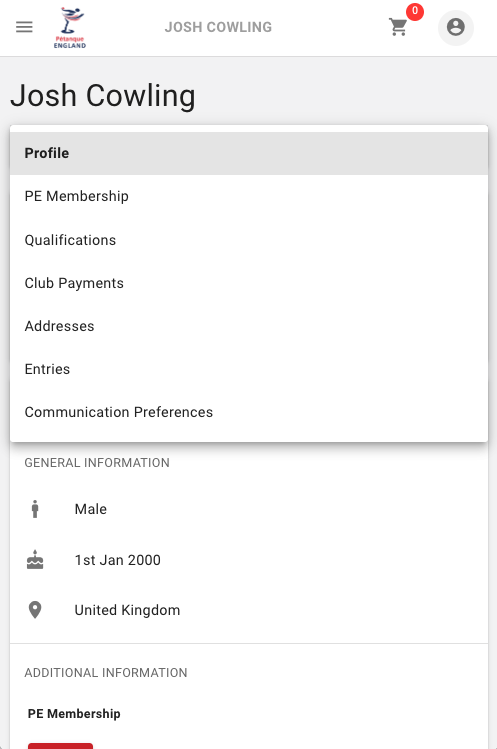
Task: Click the United Kingdom location text
Action: click(x=127, y=610)
